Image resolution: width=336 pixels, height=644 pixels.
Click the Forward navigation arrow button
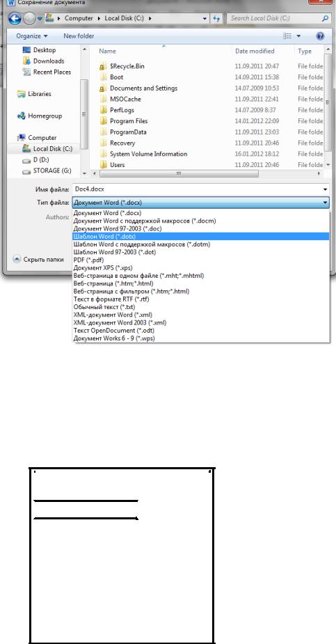click(29, 19)
